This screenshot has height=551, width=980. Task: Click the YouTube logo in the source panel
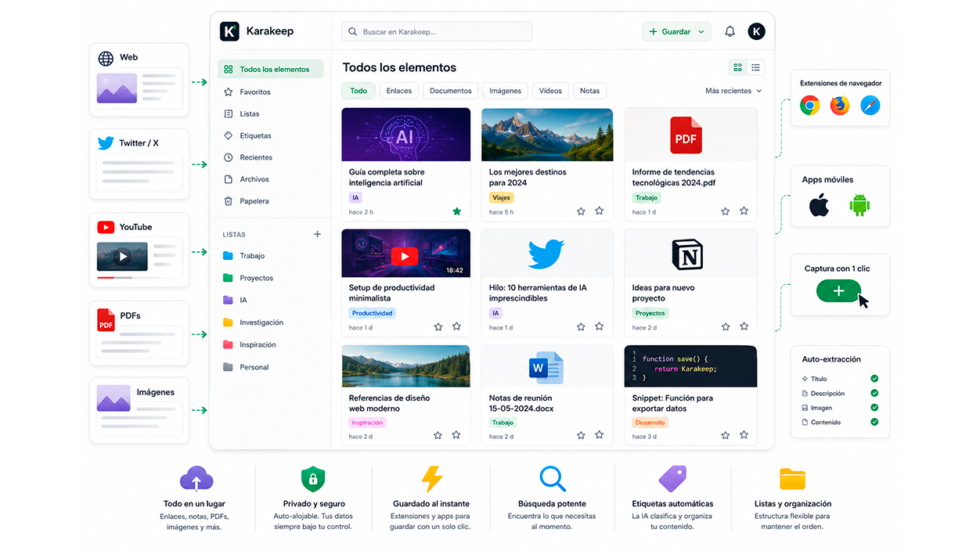click(106, 227)
